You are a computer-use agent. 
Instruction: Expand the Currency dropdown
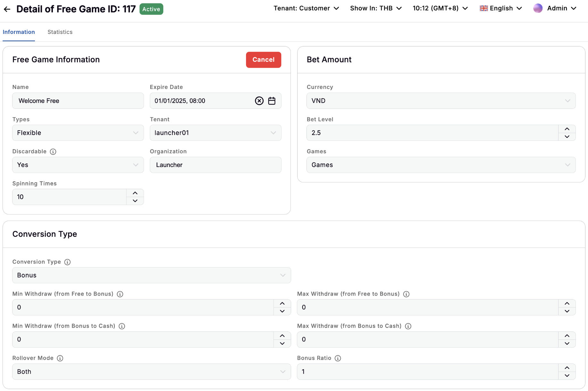tap(441, 101)
